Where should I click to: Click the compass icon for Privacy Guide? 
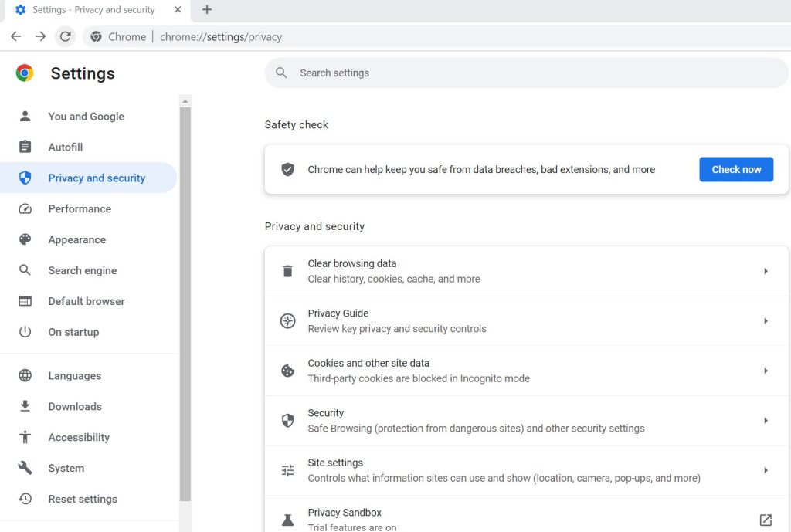(287, 321)
